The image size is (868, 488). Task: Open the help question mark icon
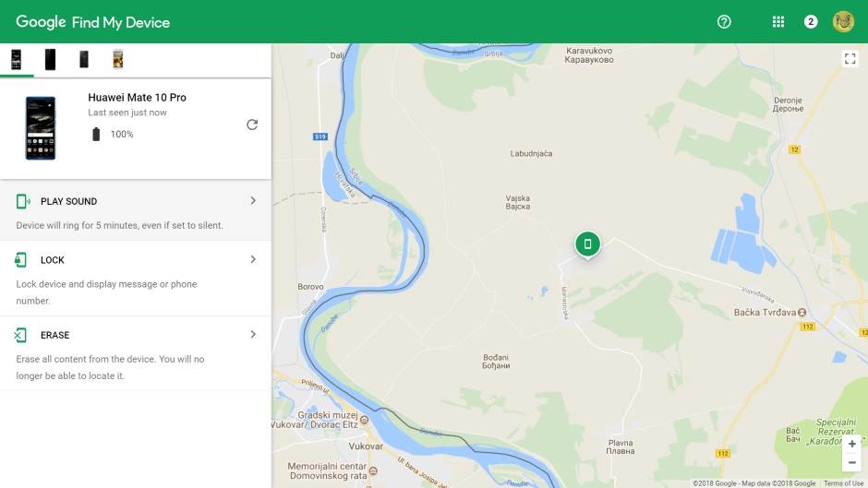(724, 21)
